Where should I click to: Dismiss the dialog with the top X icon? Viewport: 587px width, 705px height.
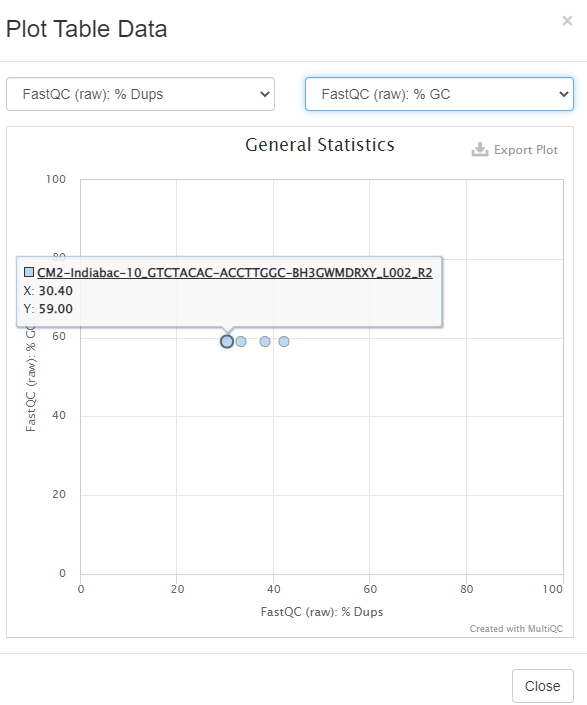567,21
